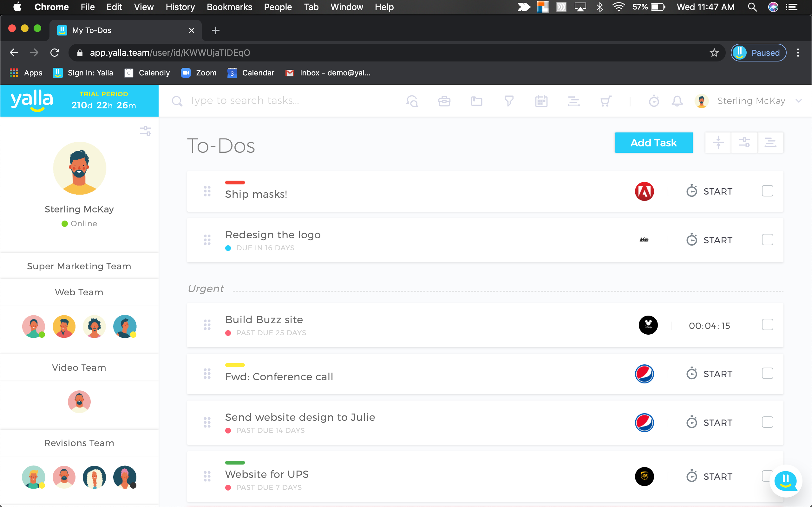
Task: Open the folder projects icon
Action: (x=476, y=101)
